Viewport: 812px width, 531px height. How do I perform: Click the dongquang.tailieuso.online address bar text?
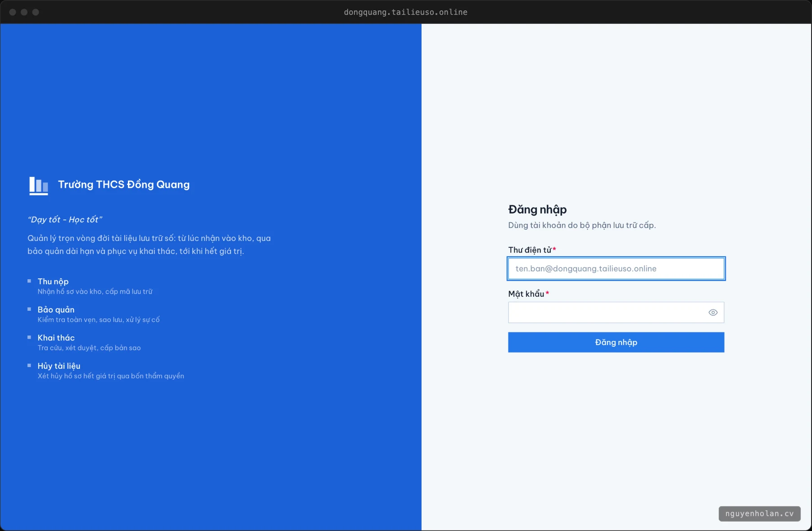tap(406, 12)
